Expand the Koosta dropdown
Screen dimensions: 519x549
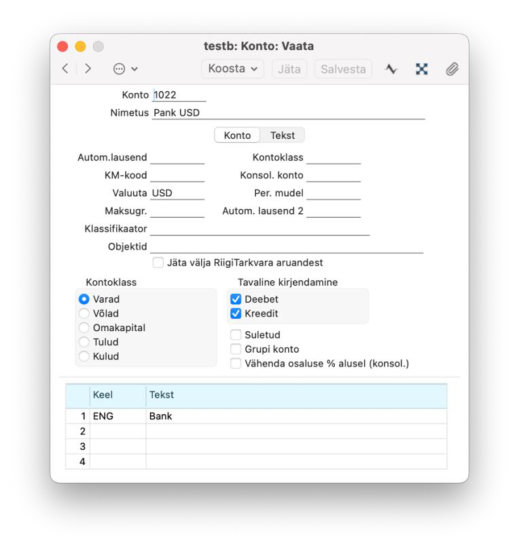pos(233,69)
